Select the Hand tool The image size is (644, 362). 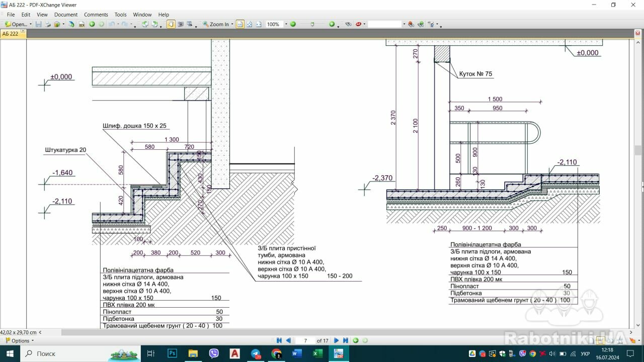[171, 24]
